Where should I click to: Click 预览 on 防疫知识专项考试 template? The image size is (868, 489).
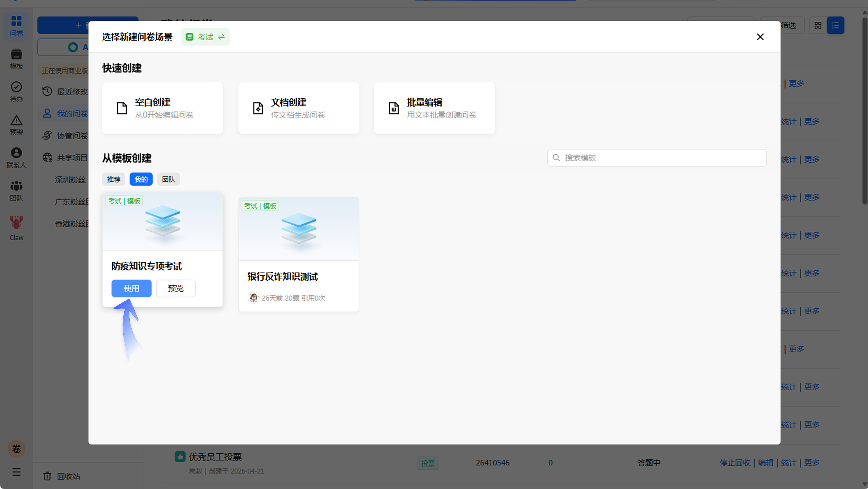[176, 288]
